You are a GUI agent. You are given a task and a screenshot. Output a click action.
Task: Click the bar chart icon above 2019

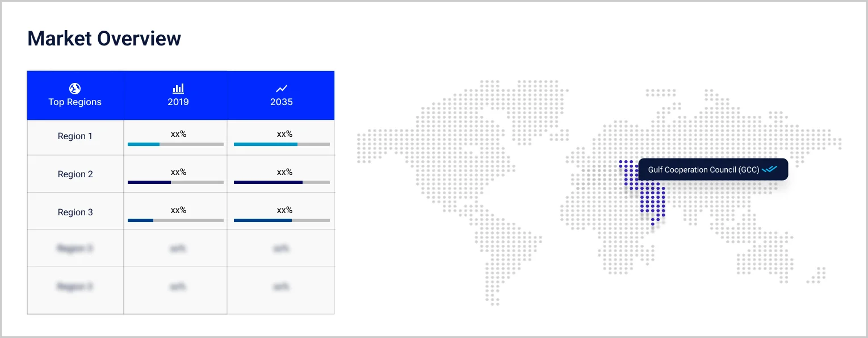[x=178, y=89]
